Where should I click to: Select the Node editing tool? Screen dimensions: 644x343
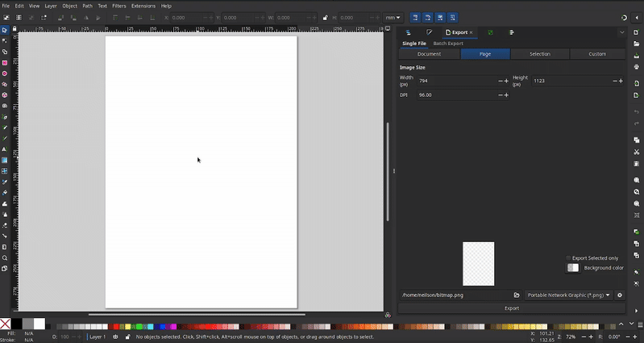(5, 40)
